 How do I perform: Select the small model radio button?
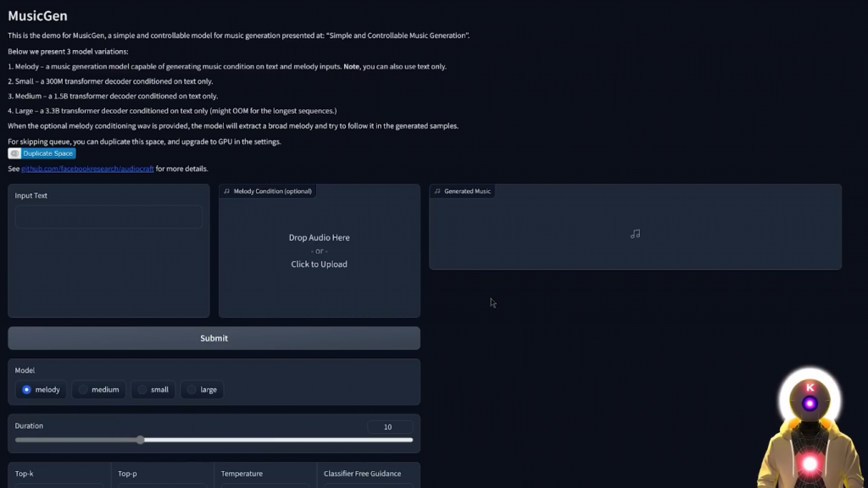[x=142, y=390]
